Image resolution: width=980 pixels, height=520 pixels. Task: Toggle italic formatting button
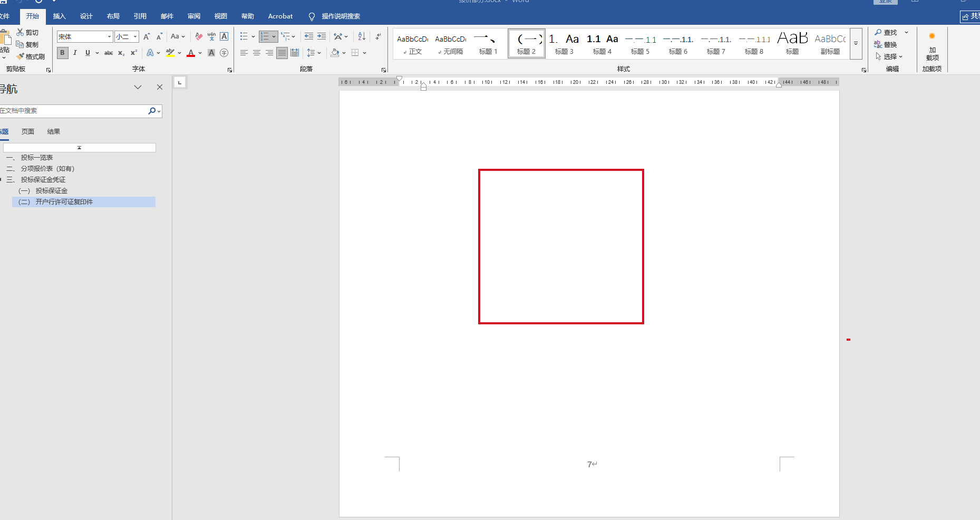coord(75,53)
